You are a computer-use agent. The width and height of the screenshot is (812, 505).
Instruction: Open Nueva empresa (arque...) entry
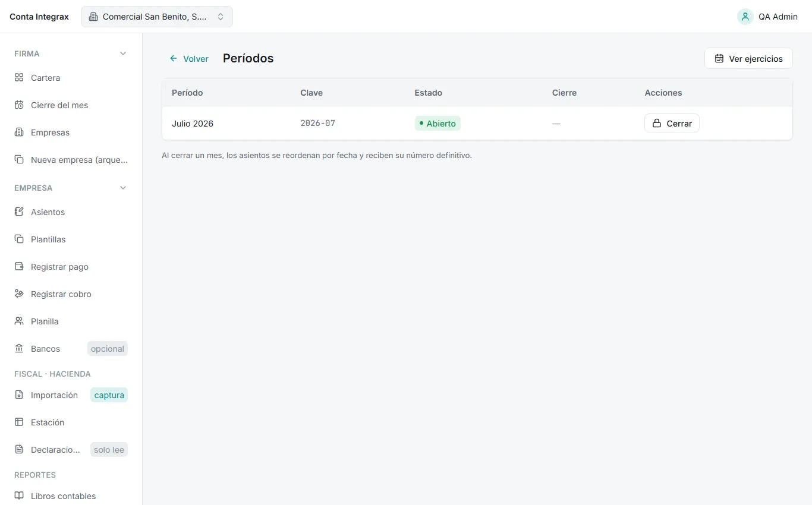(x=71, y=160)
